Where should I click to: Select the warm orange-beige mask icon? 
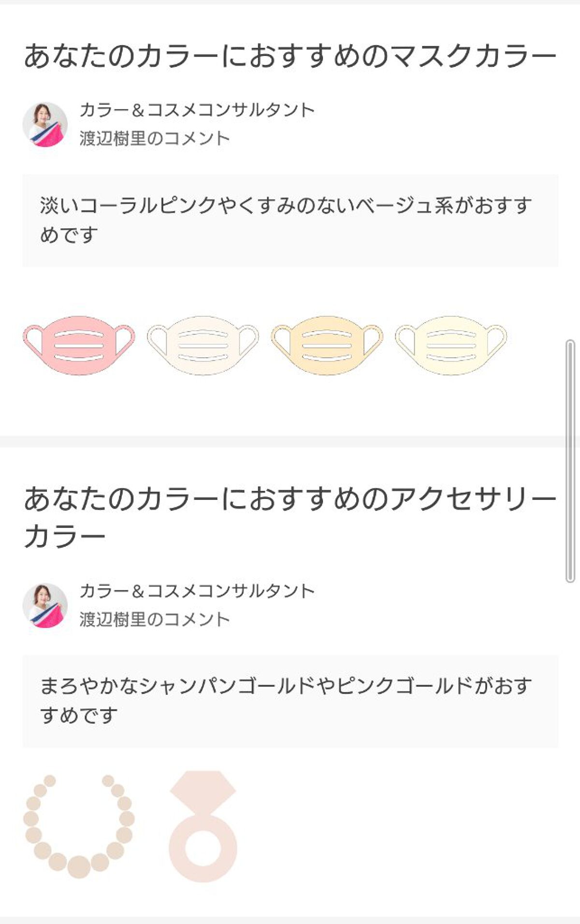pos(327,345)
